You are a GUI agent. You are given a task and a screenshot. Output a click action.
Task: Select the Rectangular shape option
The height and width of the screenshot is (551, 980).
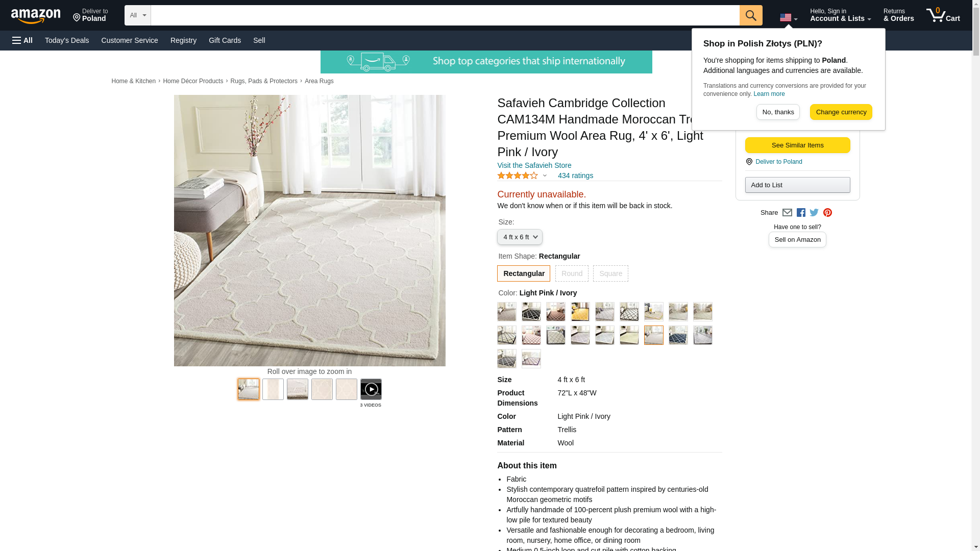[524, 273]
